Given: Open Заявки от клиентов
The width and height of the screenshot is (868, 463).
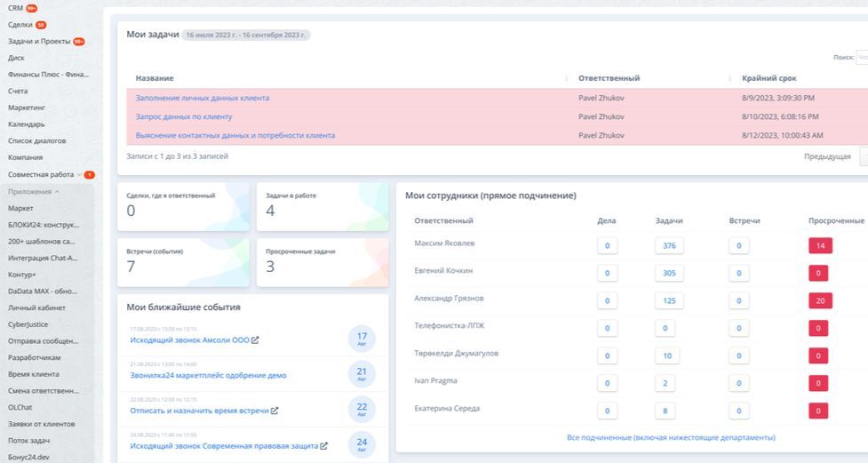Looking at the screenshot, I should (x=41, y=424).
